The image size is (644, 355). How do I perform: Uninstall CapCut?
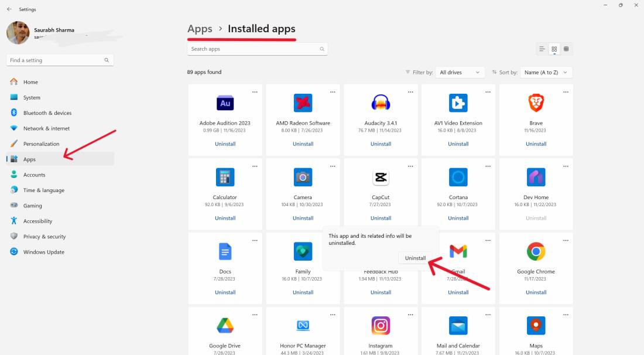click(x=381, y=218)
